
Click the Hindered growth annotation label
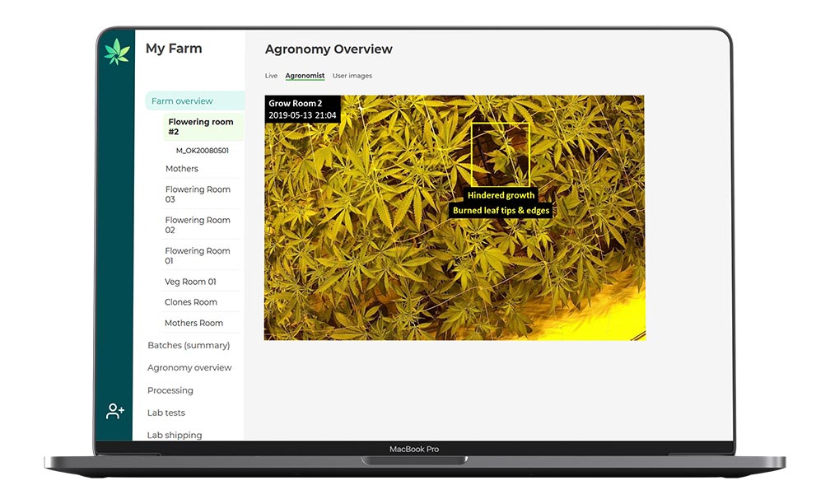tap(501, 195)
